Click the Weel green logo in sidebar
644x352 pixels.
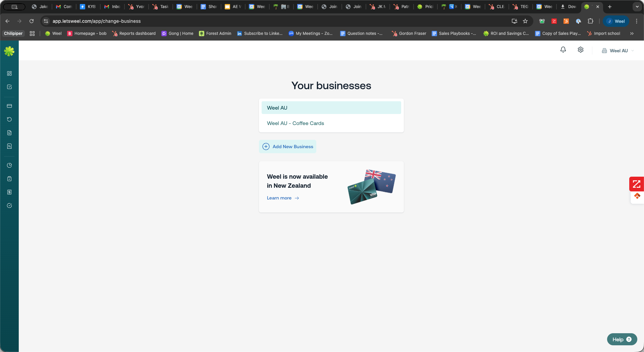(9, 51)
